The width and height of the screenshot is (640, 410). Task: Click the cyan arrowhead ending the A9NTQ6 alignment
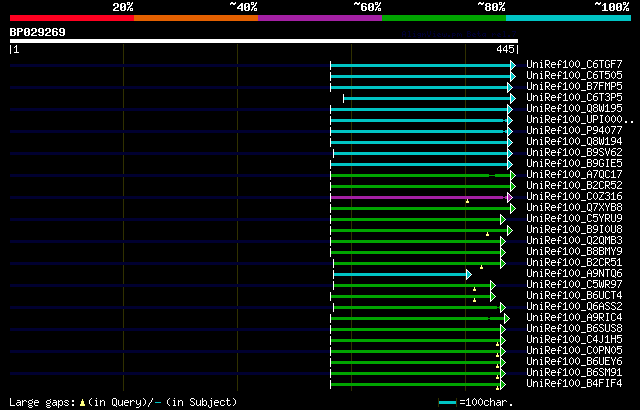(469, 275)
